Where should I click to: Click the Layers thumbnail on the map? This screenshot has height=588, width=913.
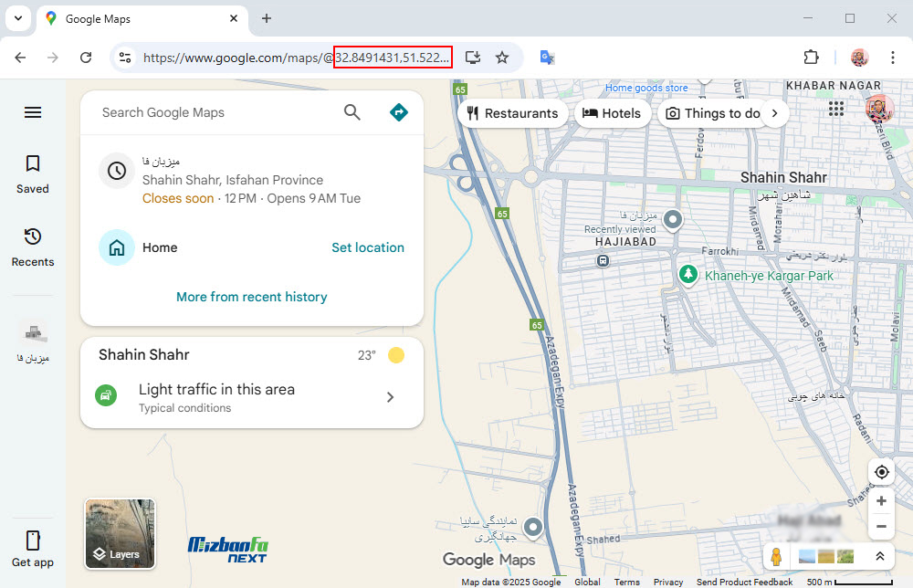click(x=120, y=533)
